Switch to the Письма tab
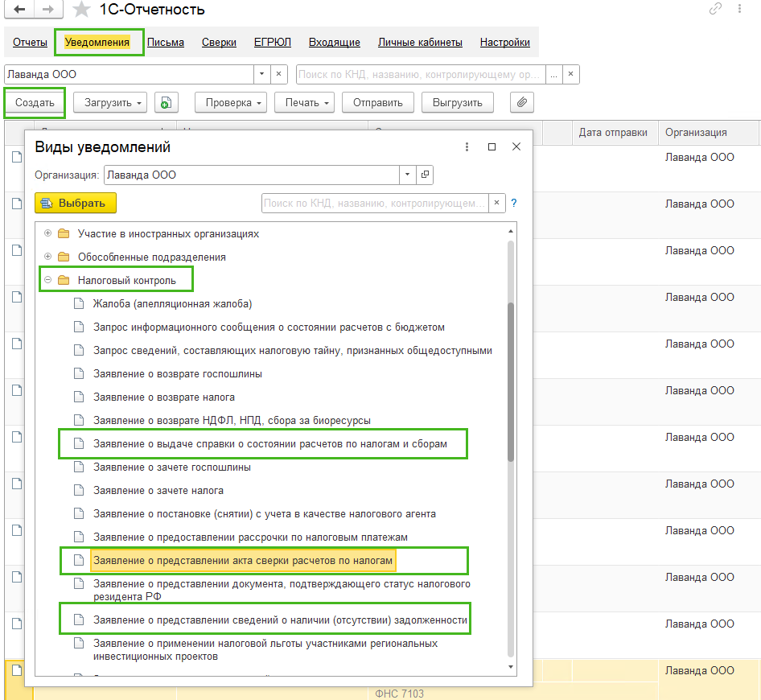This screenshot has height=700, width=761. tap(166, 42)
